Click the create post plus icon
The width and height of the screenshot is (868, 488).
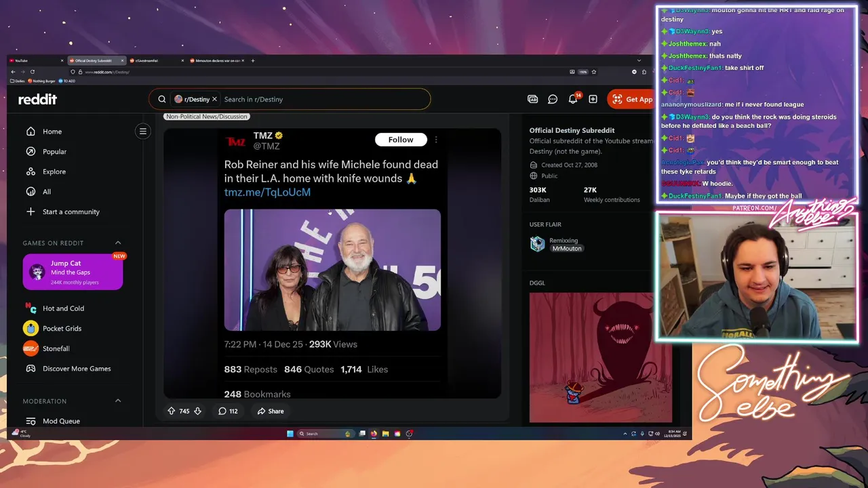point(593,99)
